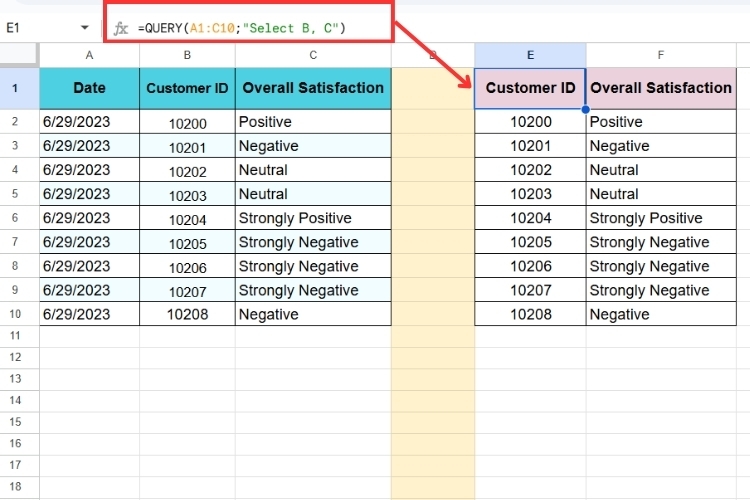Click the fx function icon in formula bar
The height and width of the screenshot is (500, 750).
pyautogui.click(x=121, y=29)
